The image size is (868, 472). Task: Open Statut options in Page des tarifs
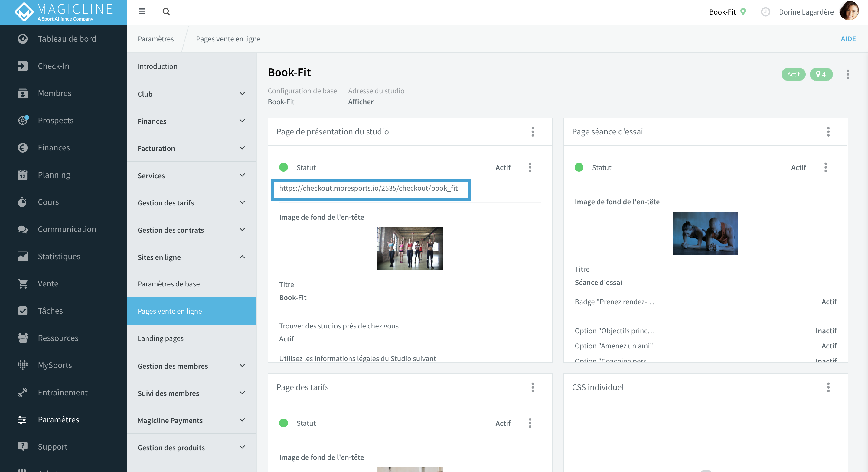pyautogui.click(x=530, y=423)
